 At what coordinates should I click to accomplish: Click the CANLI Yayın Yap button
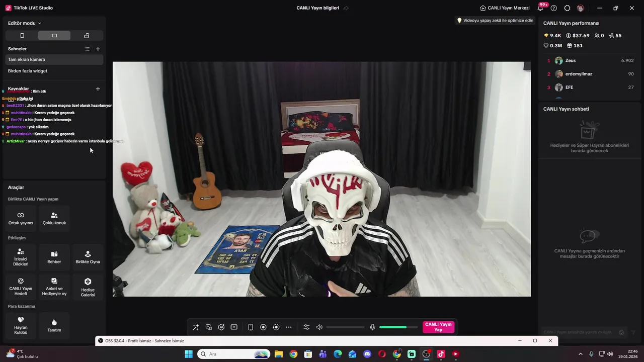pos(438,327)
